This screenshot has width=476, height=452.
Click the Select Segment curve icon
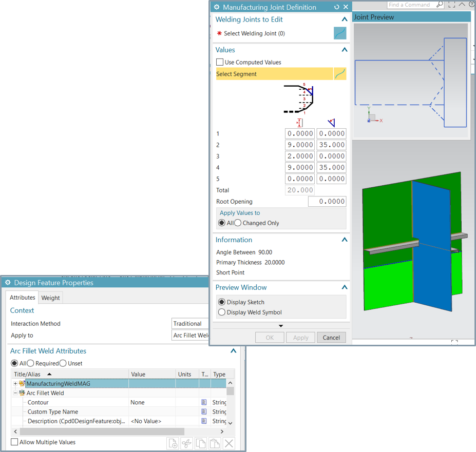point(339,74)
